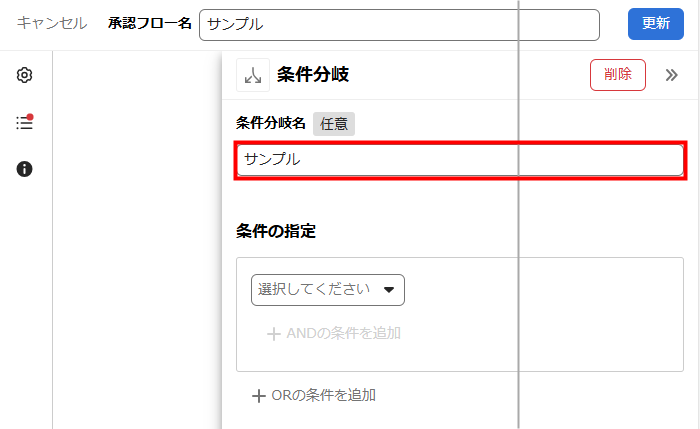The image size is (700, 429).
Task: Focus the 条件分岐名 input containing サンプル
Action: coord(460,160)
